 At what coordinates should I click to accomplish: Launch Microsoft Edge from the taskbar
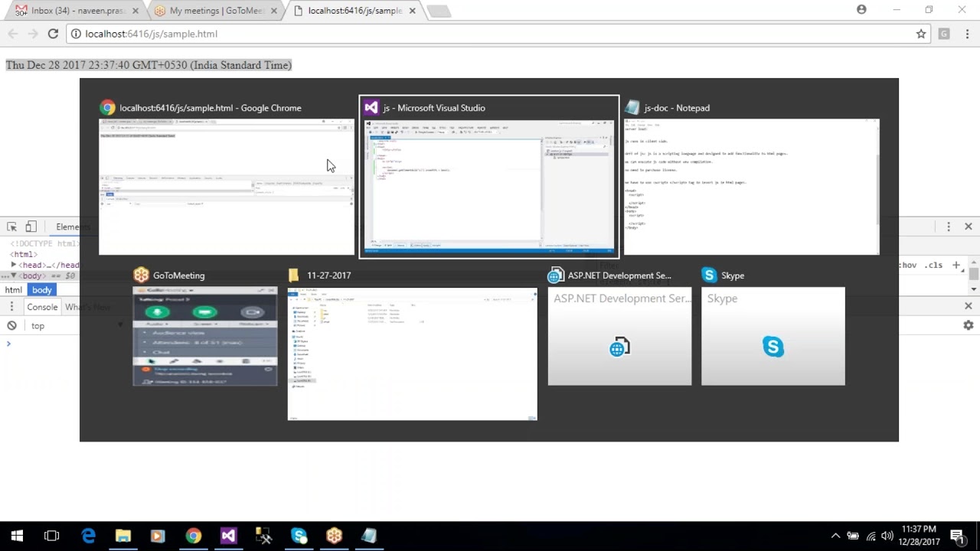pos(88,536)
